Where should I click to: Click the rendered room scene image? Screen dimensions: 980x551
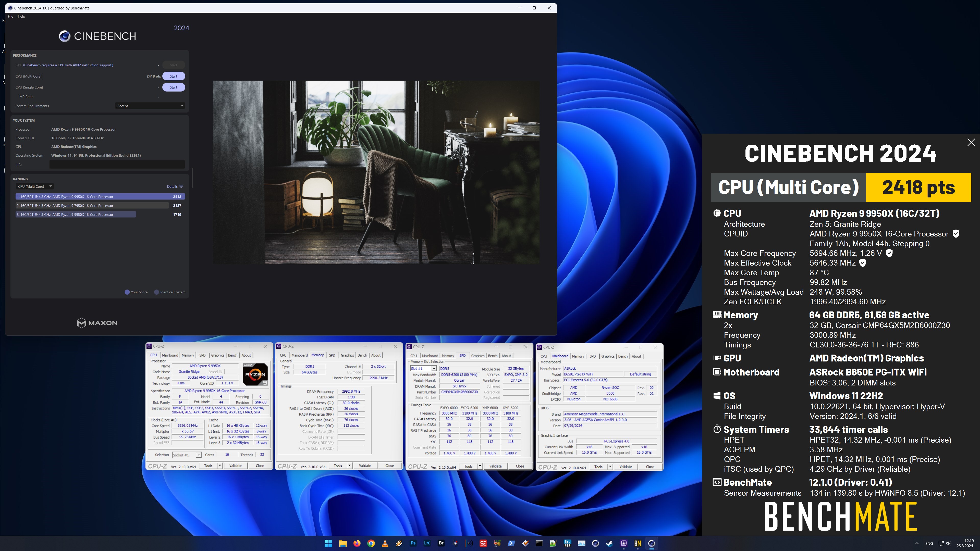376,172
